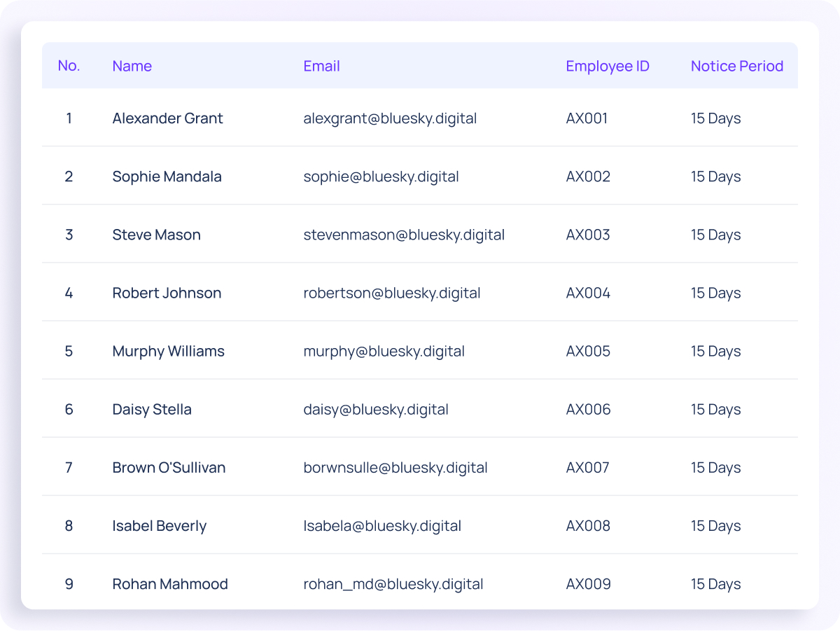Click row number 6 beside Daisy Stella
The image size is (840, 631).
69,409
